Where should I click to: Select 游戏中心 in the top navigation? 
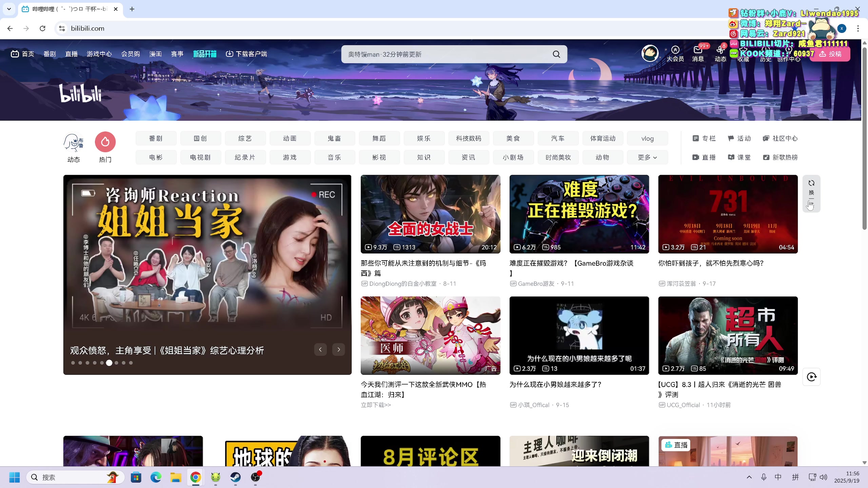[99, 54]
